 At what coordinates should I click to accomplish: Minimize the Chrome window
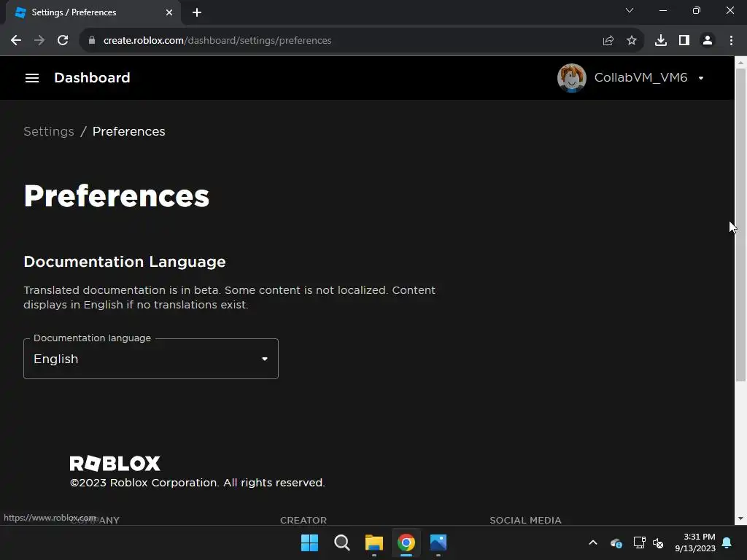tap(662, 10)
